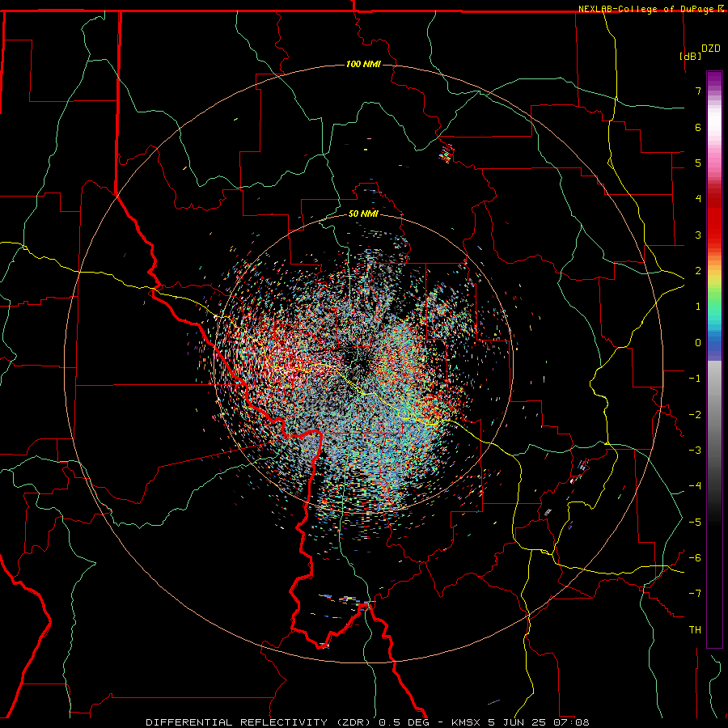Click the "-7" value on the color scale
This screenshot has height=728, width=728.
[x=695, y=594]
